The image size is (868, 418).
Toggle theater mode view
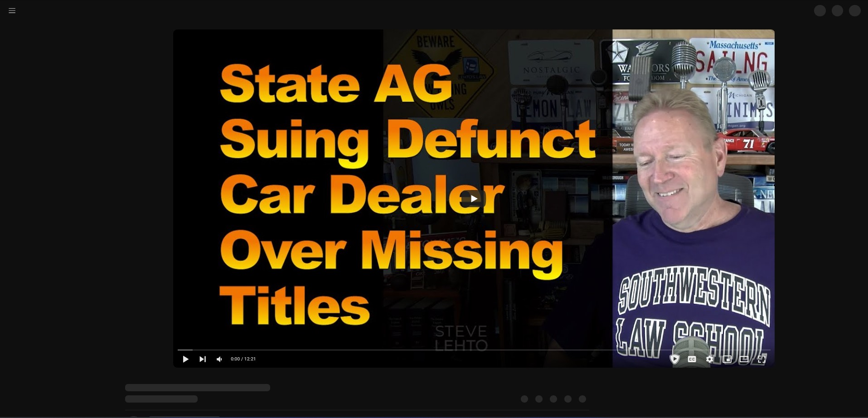(x=744, y=359)
